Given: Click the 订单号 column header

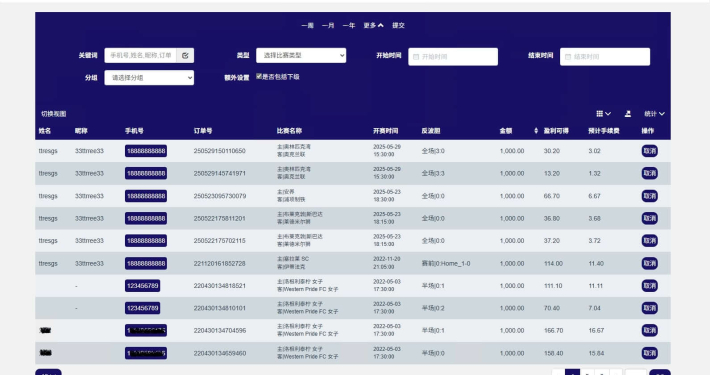Looking at the screenshot, I should tap(203, 131).
